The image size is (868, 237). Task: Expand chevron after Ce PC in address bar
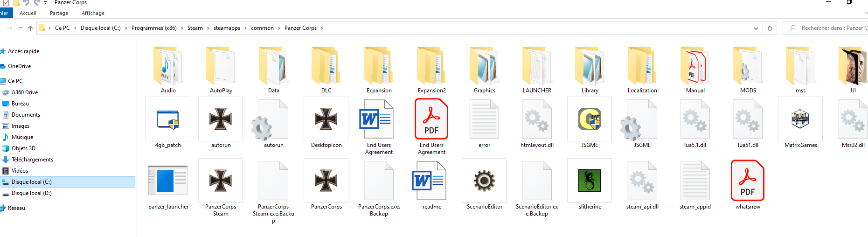click(x=75, y=28)
